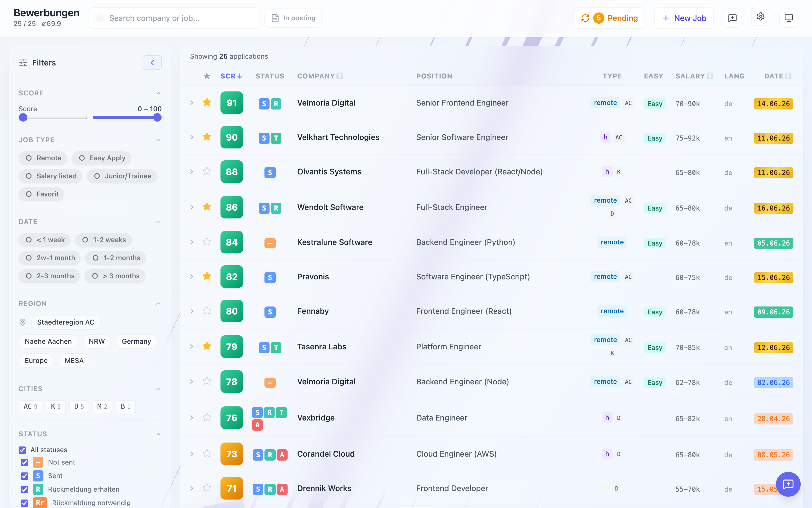This screenshot has height=508, width=812.
Task: Unstar the Velmoria Digital Senior Frontend row
Action: (x=207, y=102)
